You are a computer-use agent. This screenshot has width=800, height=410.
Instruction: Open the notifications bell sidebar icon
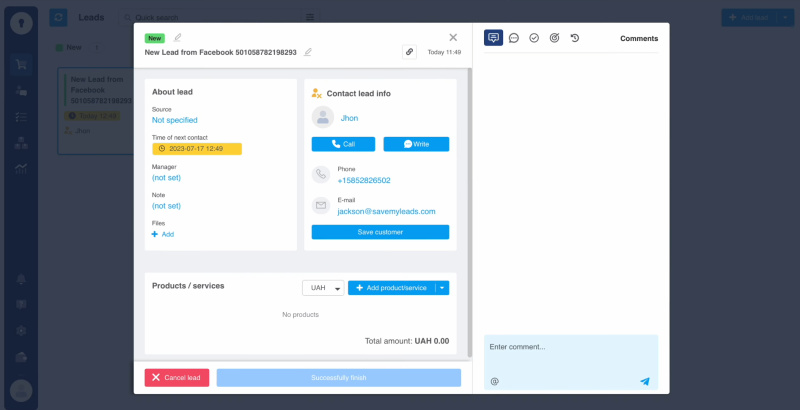(21, 279)
